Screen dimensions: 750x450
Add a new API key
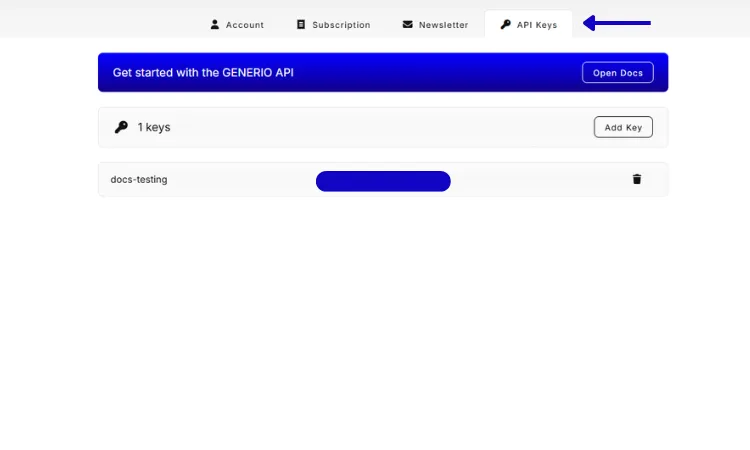623,127
